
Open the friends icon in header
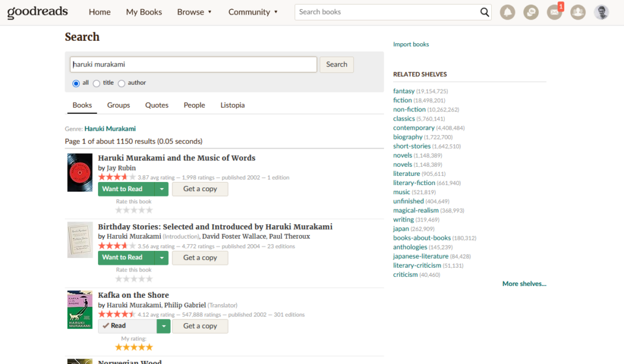coord(578,12)
